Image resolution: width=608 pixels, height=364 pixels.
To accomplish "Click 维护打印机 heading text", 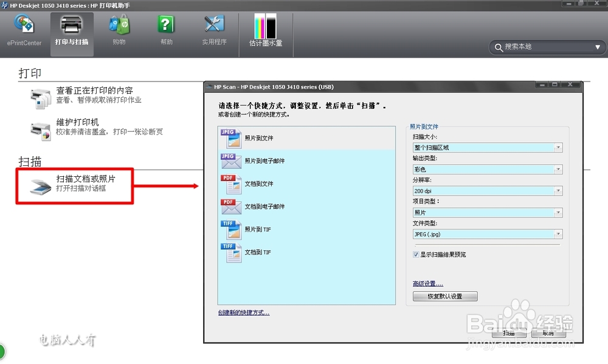I will pos(77,122).
